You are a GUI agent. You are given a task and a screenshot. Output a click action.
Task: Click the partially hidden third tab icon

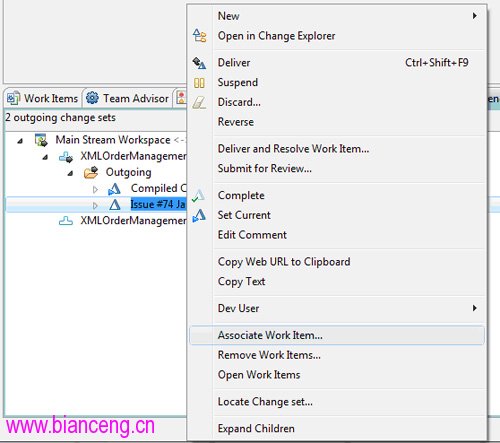[181, 98]
